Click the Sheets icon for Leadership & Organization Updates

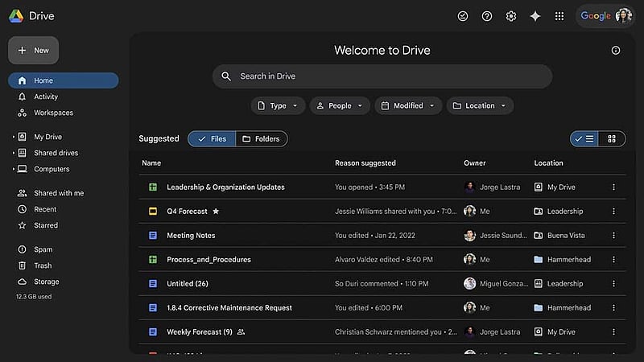click(153, 187)
